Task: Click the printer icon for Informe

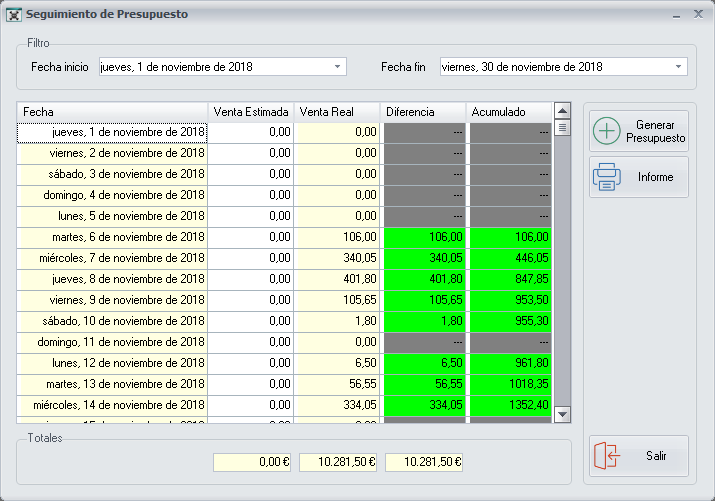Action: coord(607,177)
